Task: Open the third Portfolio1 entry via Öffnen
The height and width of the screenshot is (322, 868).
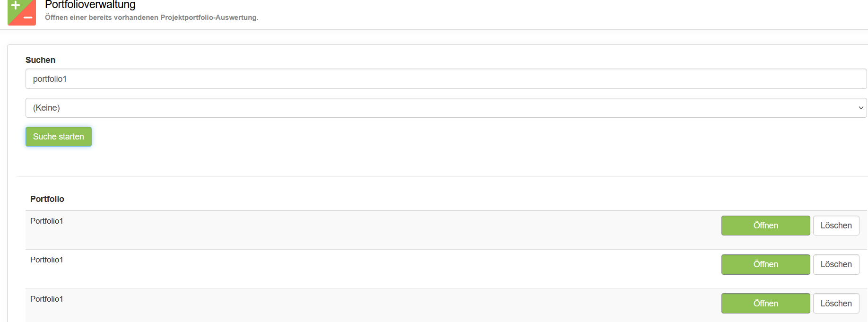Action: point(765,304)
